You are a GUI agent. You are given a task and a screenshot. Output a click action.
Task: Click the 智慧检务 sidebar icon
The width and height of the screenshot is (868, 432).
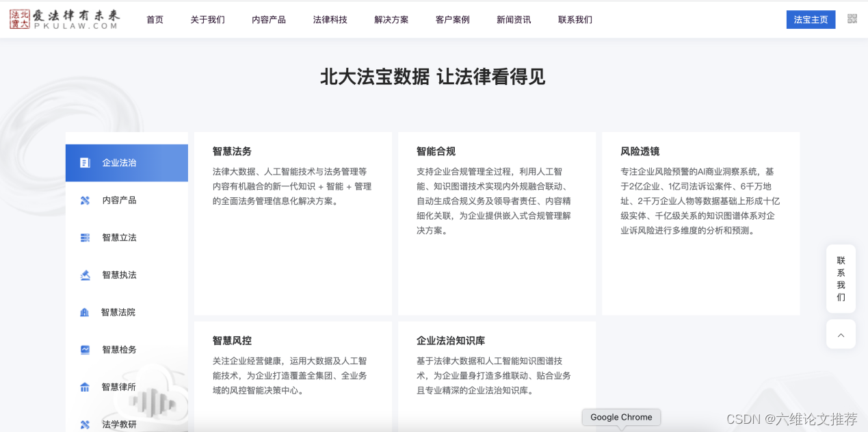pyautogui.click(x=85, y=350)
